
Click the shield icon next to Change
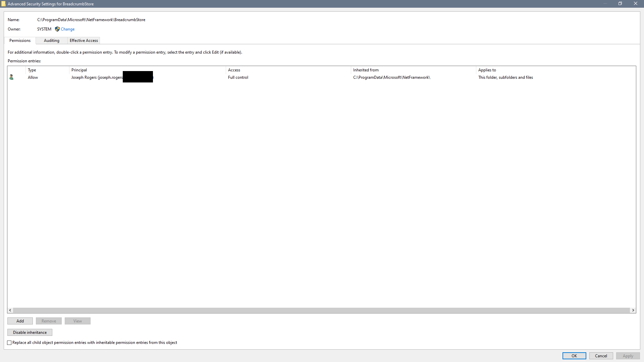coord(57,29)
